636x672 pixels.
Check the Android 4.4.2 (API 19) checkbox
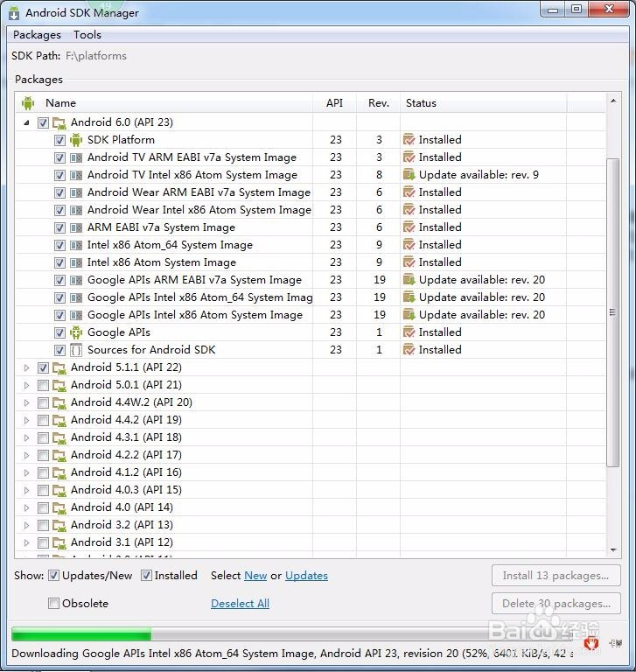tap(43, 420)
